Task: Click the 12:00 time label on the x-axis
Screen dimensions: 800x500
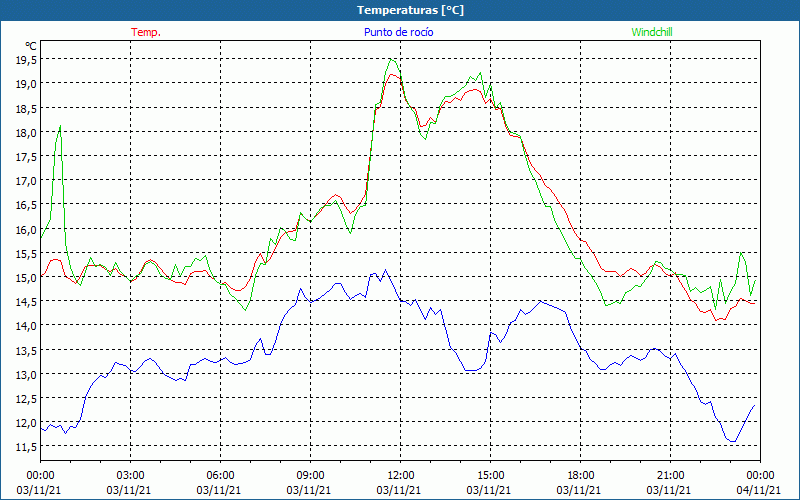Action: pyautogui.click(x=400, y=475)
